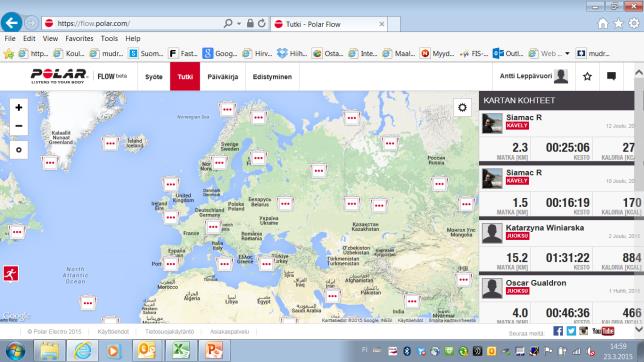Open Antti Leppävuori profile menu
Viewport: 644px width, 362px height.
(533, 76)
